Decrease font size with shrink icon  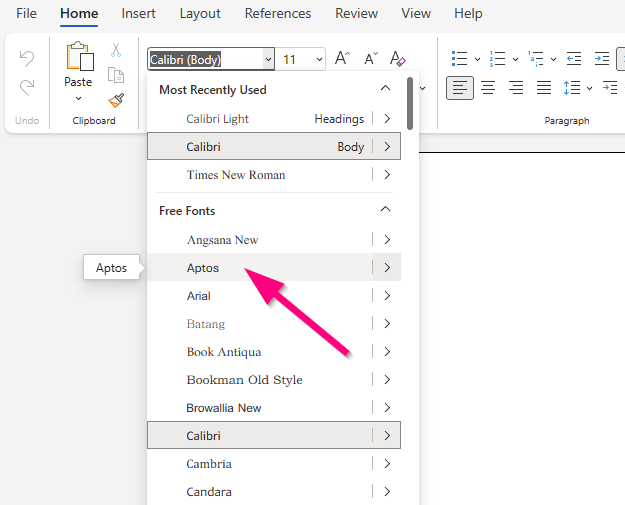(371, 59)
